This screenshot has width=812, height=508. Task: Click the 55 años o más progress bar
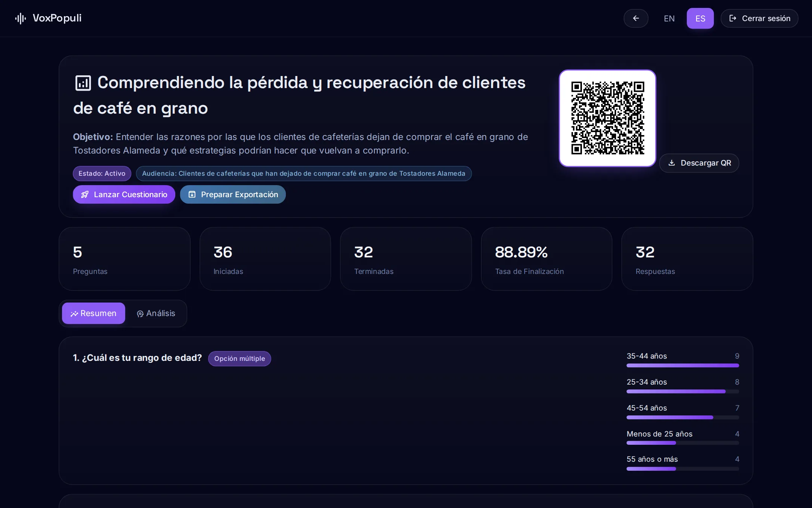(683, 469)
